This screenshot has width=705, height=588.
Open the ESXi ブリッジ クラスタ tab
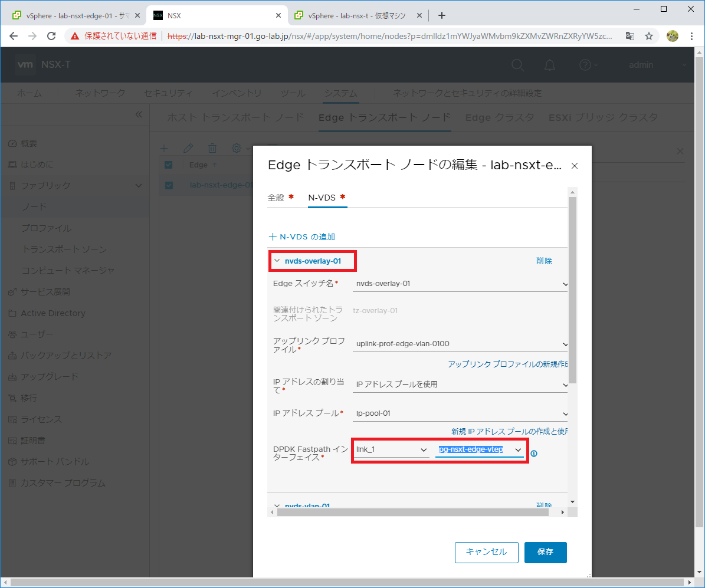coord(603,117)
